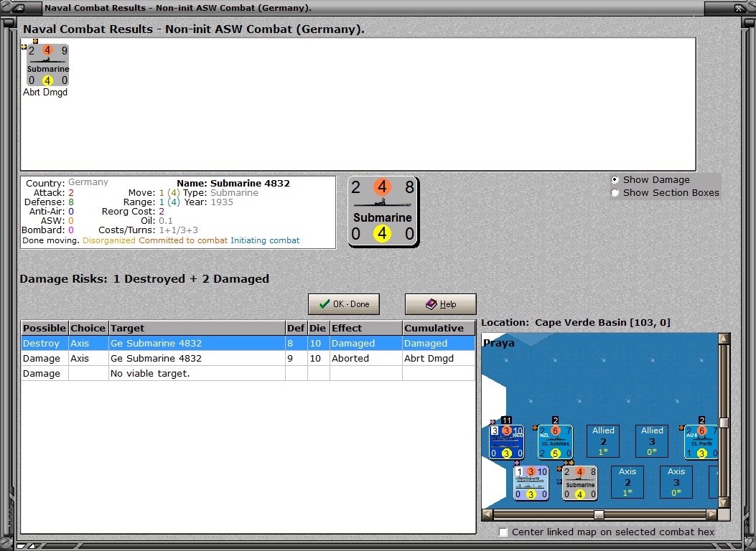Click the NED ship counter stack

(x=506, y=442)
